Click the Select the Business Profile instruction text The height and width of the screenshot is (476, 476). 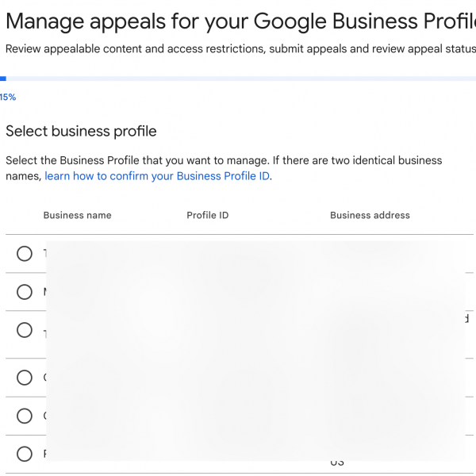pyautogui.click(x=224, y=160)
